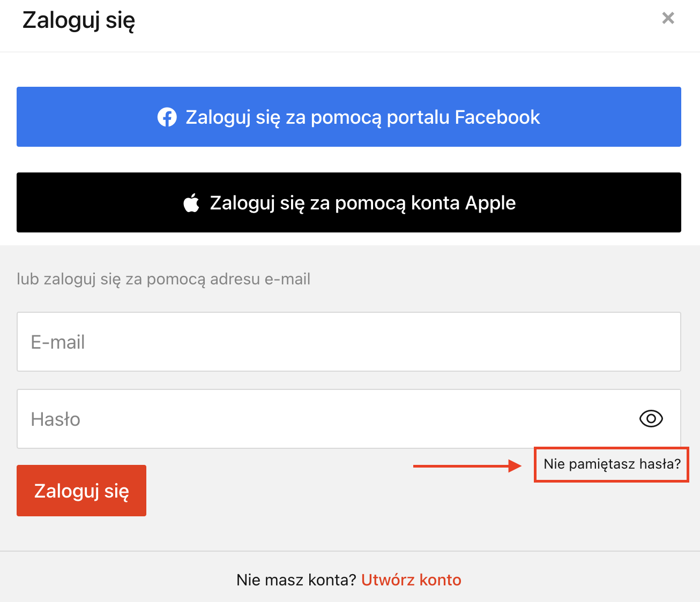Screen dimensions: 700x602
Task: Focus the Hasło password field
Action: point(349,419)
